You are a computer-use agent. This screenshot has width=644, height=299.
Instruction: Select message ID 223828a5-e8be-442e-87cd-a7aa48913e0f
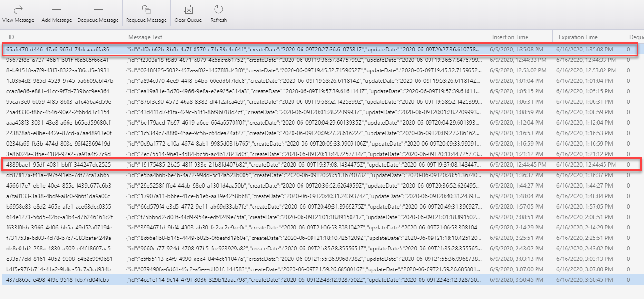tap(59, 133)
